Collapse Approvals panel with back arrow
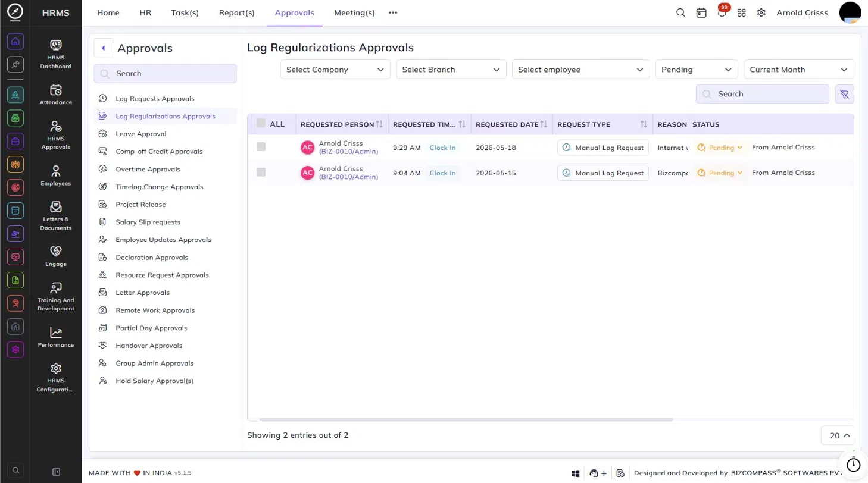Screen dimensions: 868x483 (x=104, y=48)
